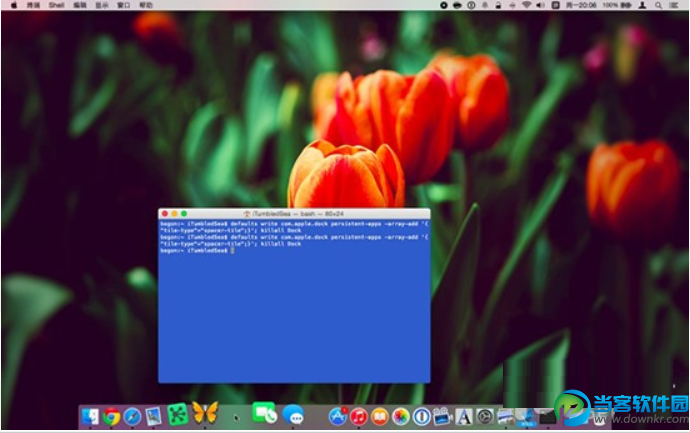
Task: Open the Apple menu
Action: point(14,5)
